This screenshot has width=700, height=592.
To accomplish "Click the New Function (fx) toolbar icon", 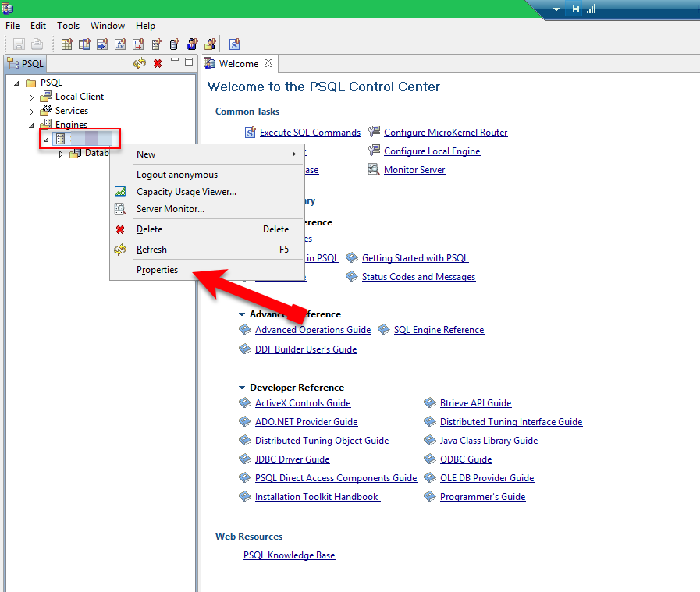I will 120,44.
